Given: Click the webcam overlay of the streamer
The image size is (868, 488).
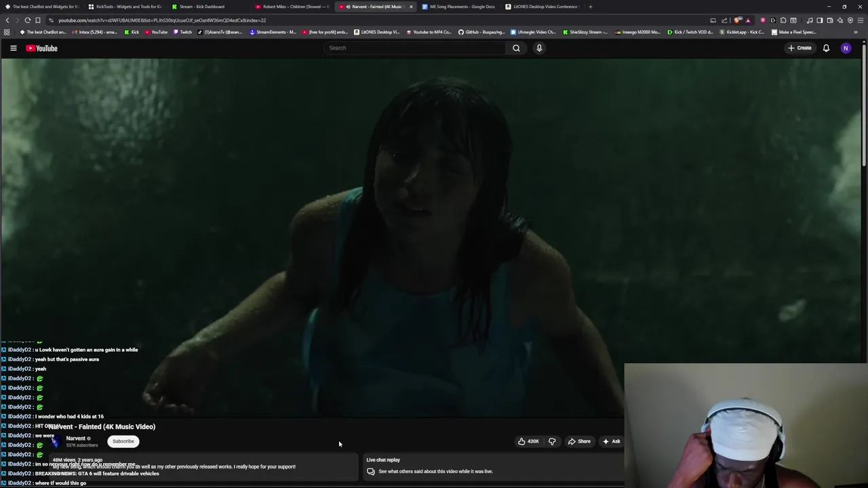Looking at the screenshot, I should pos(745,426).
